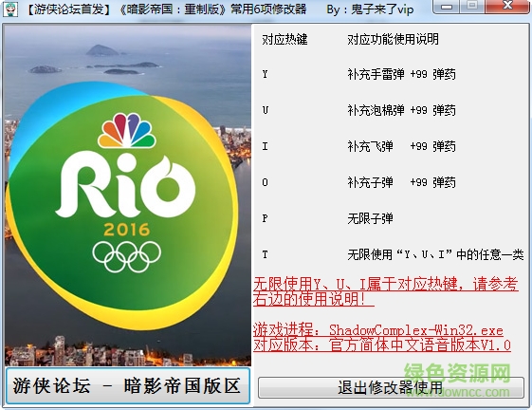Image resolution: width=532 pixels, height=410 pixels.
Task: Click the 游侠论坛 - 暗影帝国版区 button
Action: click(128, 386)
